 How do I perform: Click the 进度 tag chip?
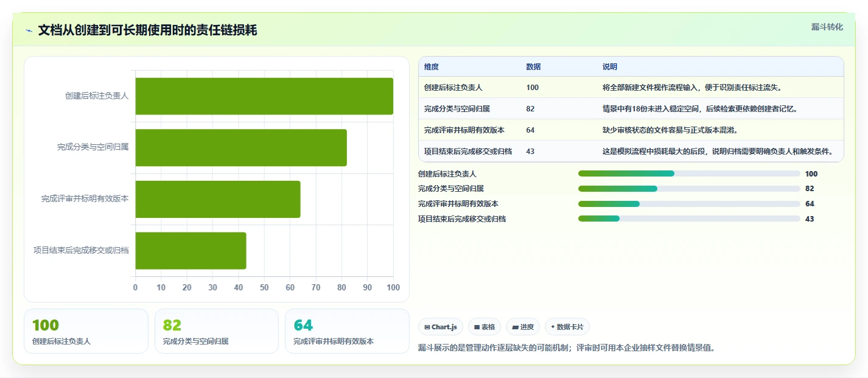(x=523, y=327)
